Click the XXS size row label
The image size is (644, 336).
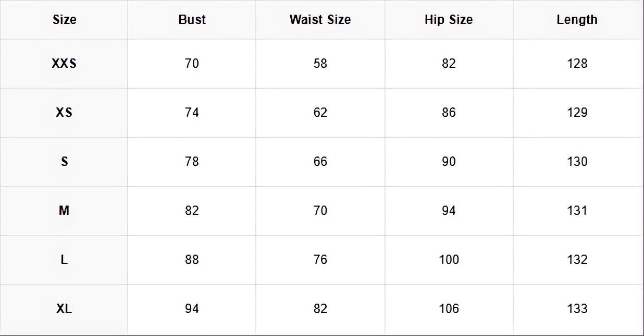click(x=64, y=64)
